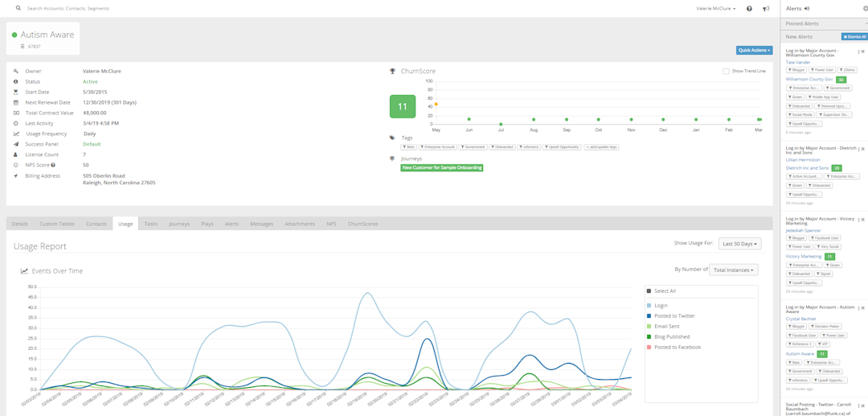
Task: Toggle Posted to Facebook legend swatch
Action: coord(649,348)
